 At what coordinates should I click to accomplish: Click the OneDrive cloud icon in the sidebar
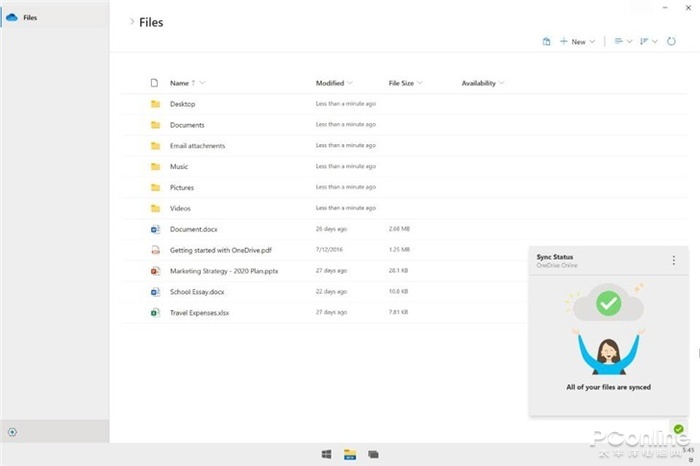pyautogui.click(x=12, y=17)
